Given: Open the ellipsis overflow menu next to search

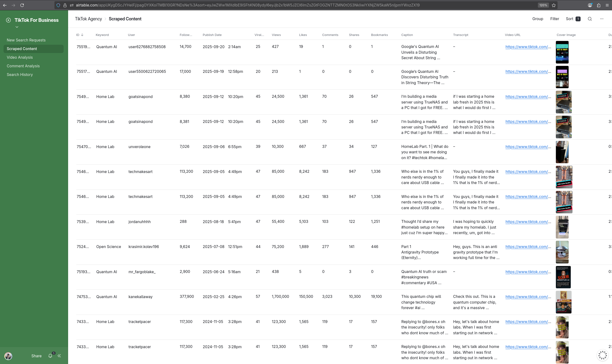Looking at the screenshot, I should [601, 19].
